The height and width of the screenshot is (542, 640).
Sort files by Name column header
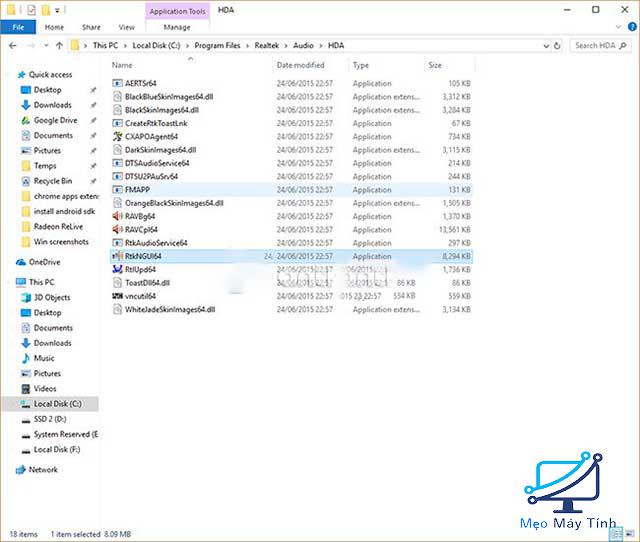[x=122, y=65]
